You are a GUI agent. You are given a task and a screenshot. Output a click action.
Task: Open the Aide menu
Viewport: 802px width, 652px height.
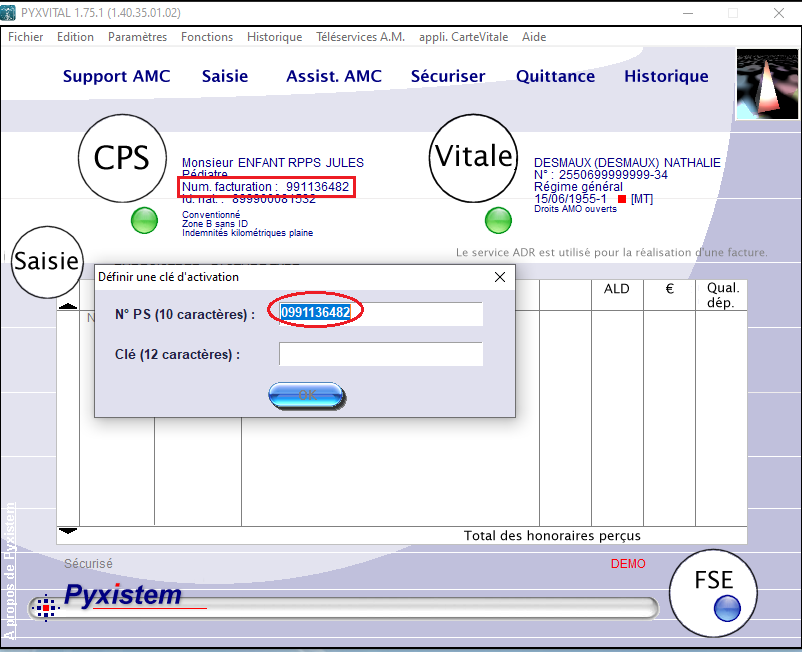pos(534,37)
